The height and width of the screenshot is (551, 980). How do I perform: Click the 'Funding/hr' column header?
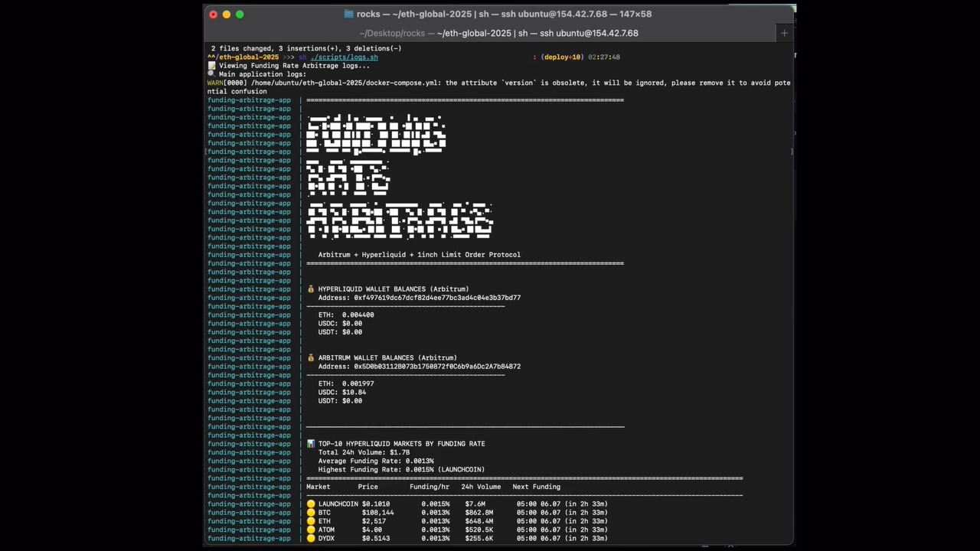tap(430, 487)
